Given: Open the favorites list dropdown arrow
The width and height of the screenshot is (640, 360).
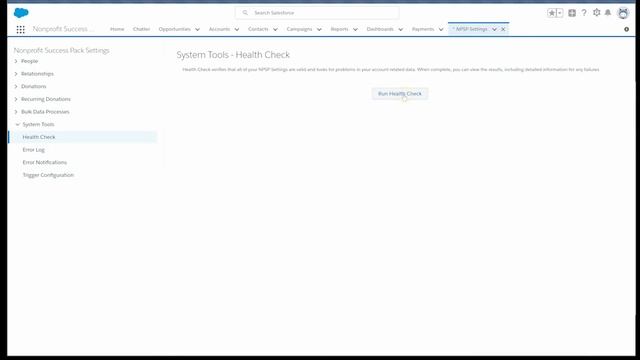Looking at the screenshot, I should (560, 13).
